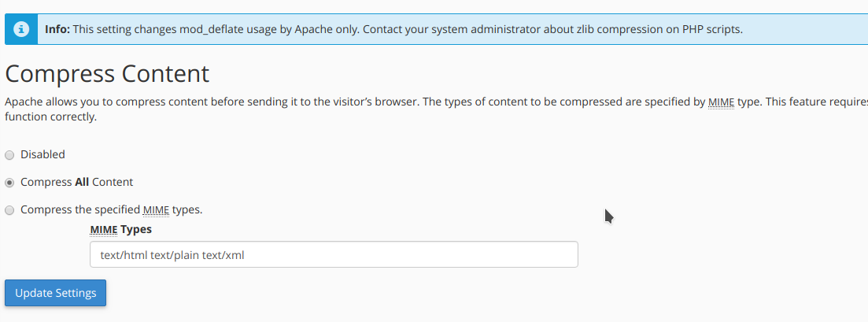Click the blue info icon in the banner
The image size is (868, 322).
pos(21,29)
